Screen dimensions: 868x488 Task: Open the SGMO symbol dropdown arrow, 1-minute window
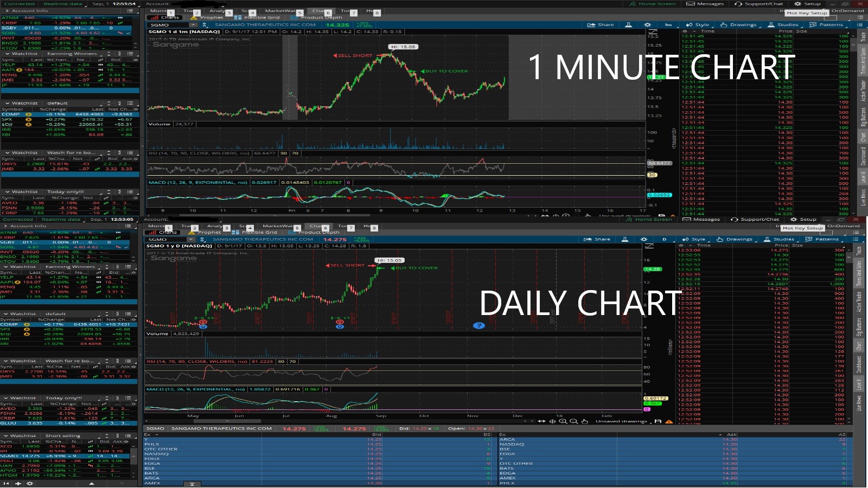193,25
